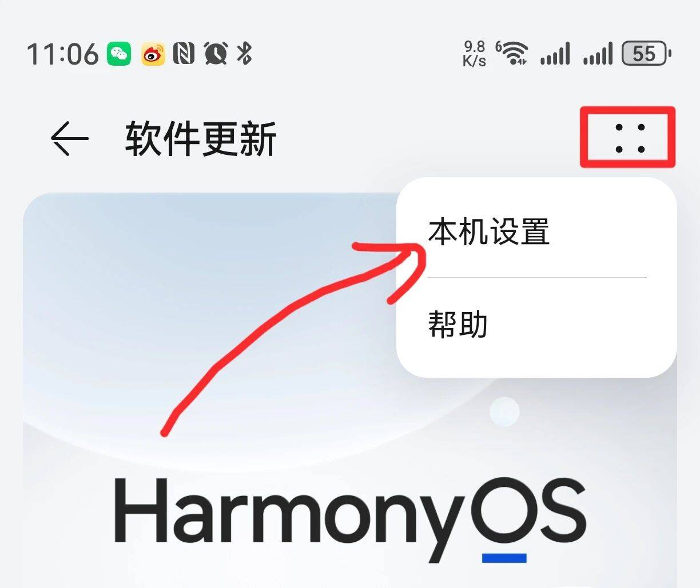
Task: Select 本机设置 from the popup menu
Action: 536,231
